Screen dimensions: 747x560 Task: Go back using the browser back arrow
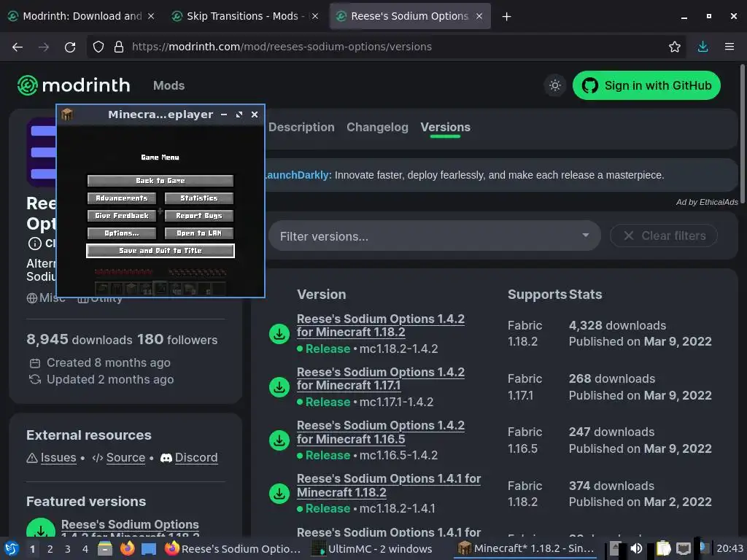click(x=18, y=47)
